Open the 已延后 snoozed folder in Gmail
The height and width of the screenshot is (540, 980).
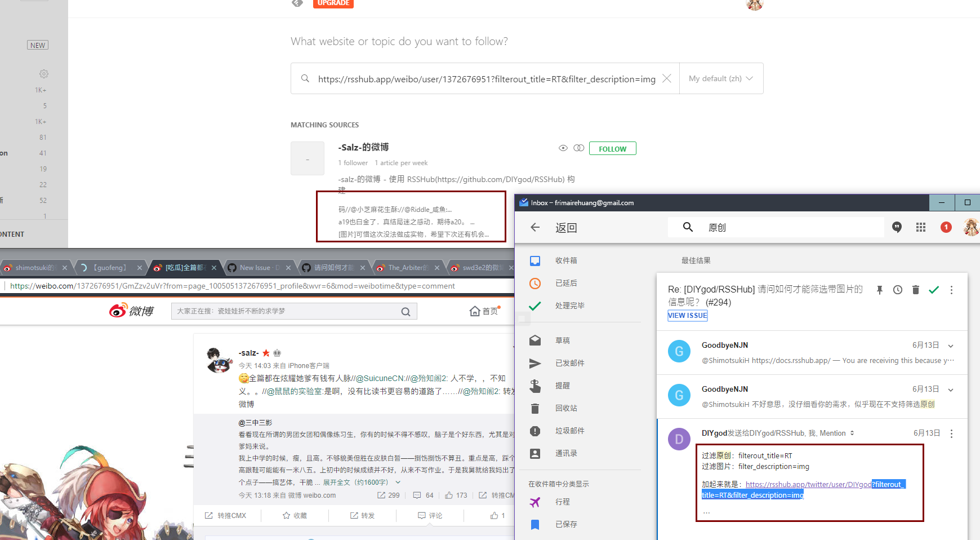coord(566,283)
